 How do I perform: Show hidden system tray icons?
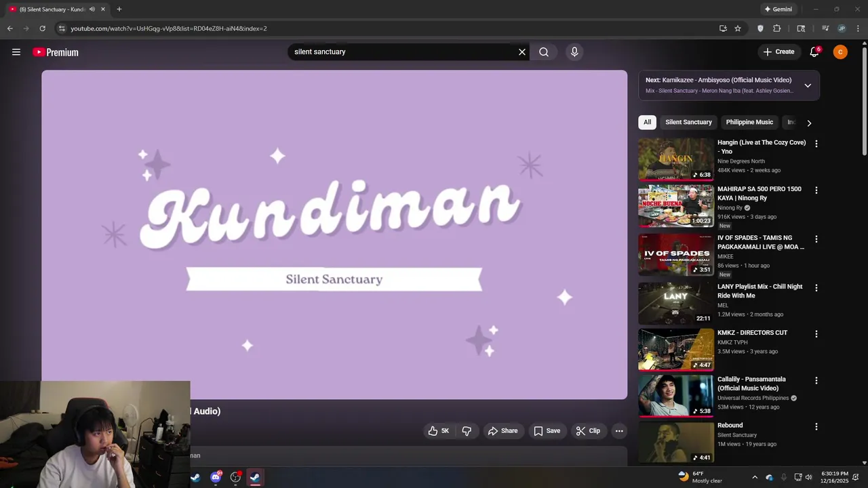(x=755, y=477)
